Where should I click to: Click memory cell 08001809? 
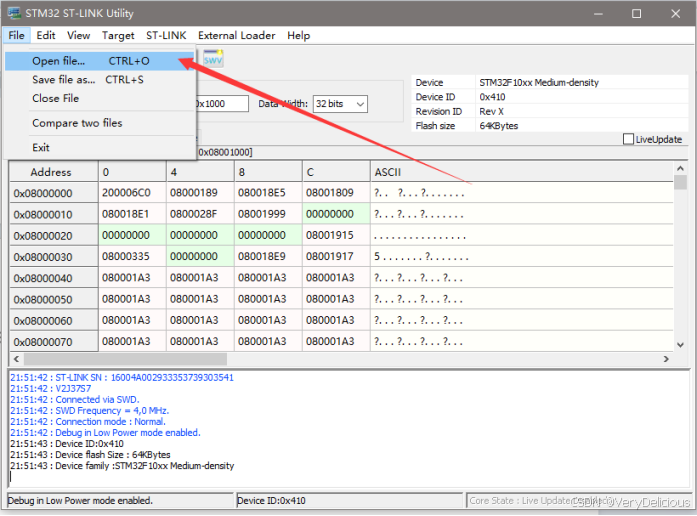point(336,193)
